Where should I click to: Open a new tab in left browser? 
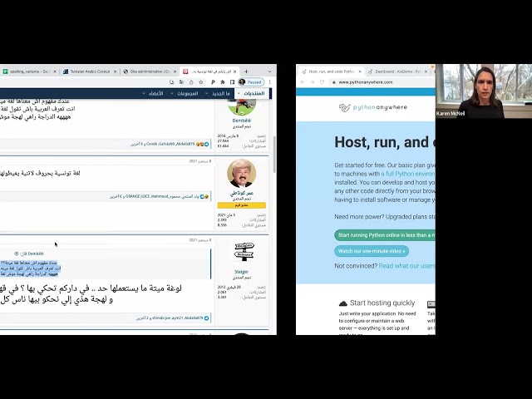click(246, 71)
